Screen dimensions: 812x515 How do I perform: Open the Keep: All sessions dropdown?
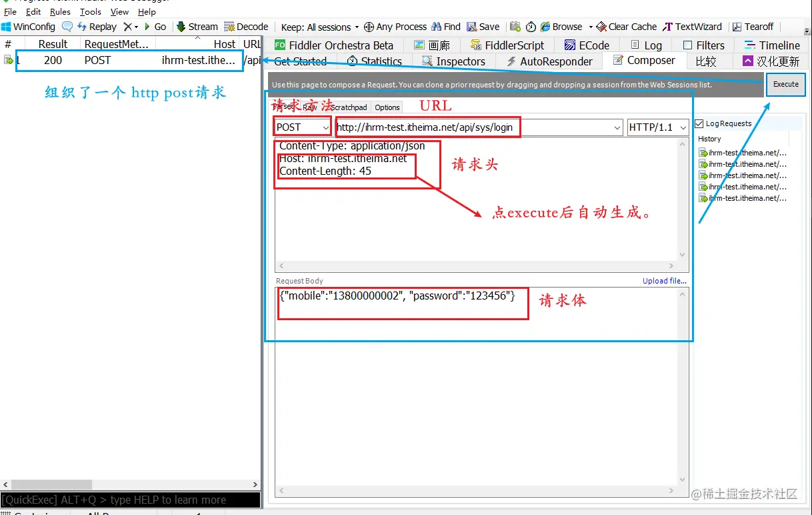(319, 27)
